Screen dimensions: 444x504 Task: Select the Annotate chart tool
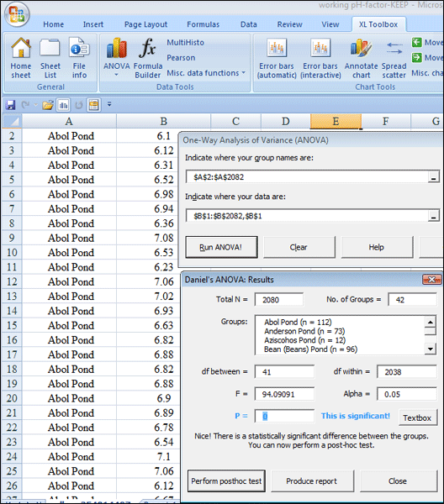pyautogui.click(x=361, y=58)
